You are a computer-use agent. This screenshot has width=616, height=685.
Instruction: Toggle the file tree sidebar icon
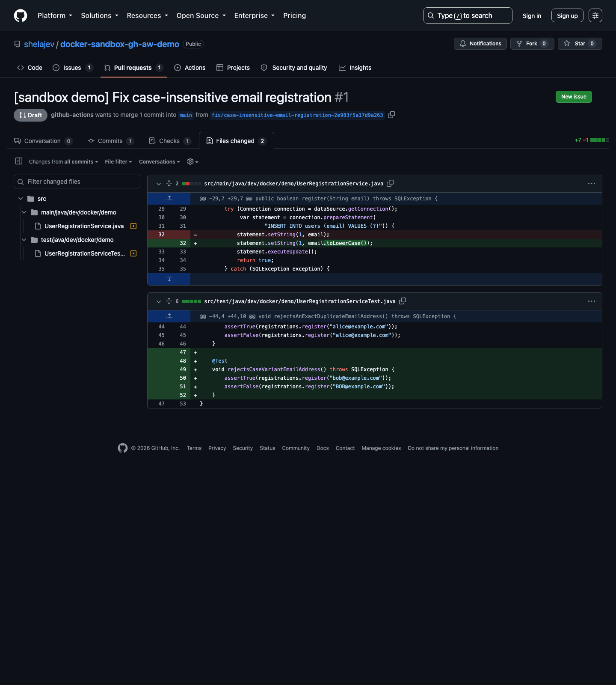tap(19, 161)
